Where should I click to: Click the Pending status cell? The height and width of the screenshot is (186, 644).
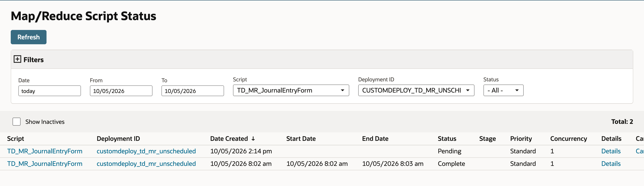449,151
